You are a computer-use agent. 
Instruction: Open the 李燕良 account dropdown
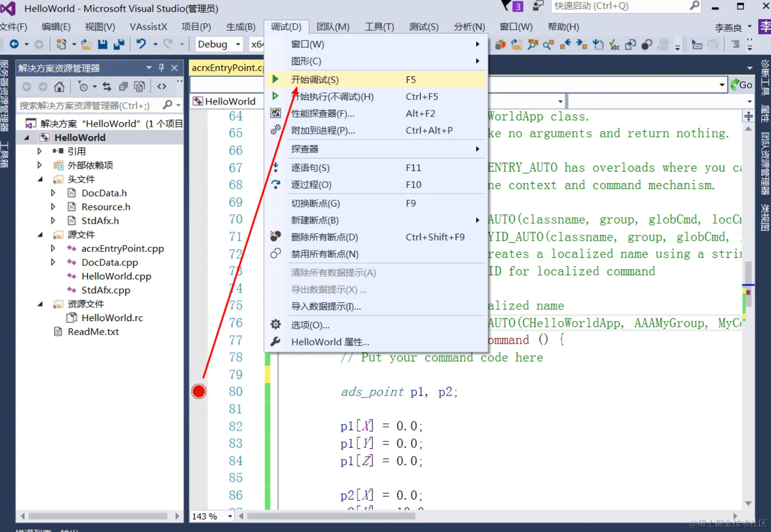(733, 27)
